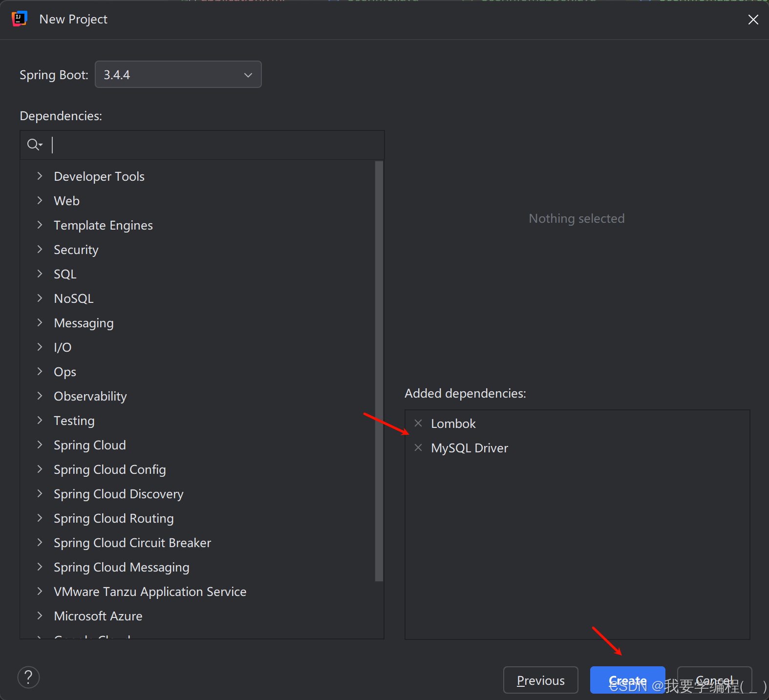Expand the Observability category chevron
The width and height of the screenshot is (769, 700).
[x=40, y=396]
